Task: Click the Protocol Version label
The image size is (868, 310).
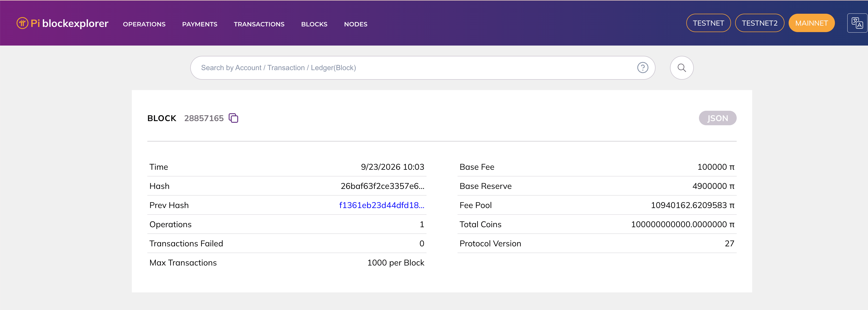Action: click(x=490, y=243)
